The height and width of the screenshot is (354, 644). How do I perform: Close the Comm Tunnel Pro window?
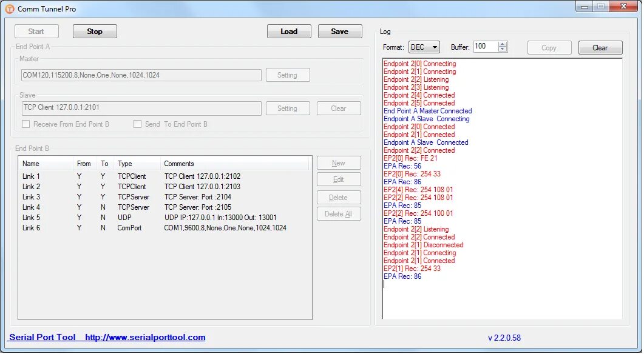click(623, 6)
